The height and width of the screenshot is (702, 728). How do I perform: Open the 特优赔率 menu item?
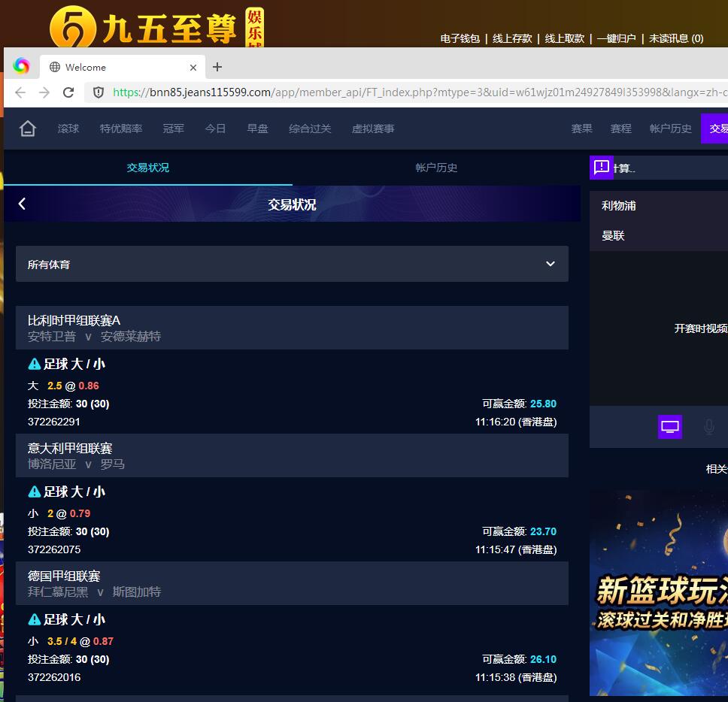(121, 129)
